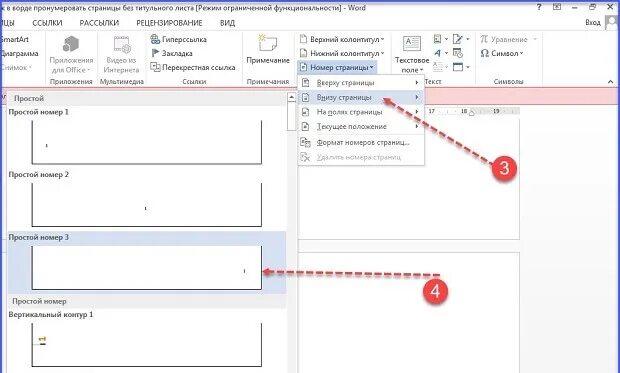Open Quick Parts (Экспресс-блоки) icon
Image resolution: width=620 pixels, height=373 pixels.
pos(437,39)
